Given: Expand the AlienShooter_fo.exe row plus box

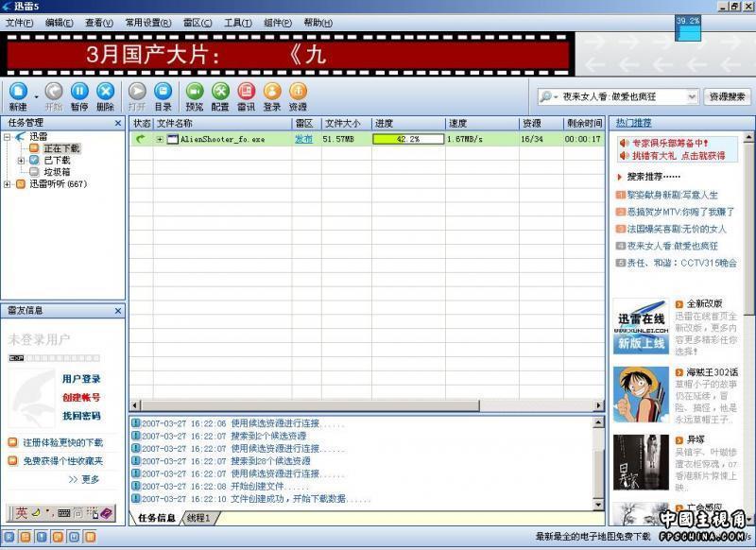Looking at the screenshot, I should (x=160, y=139).
